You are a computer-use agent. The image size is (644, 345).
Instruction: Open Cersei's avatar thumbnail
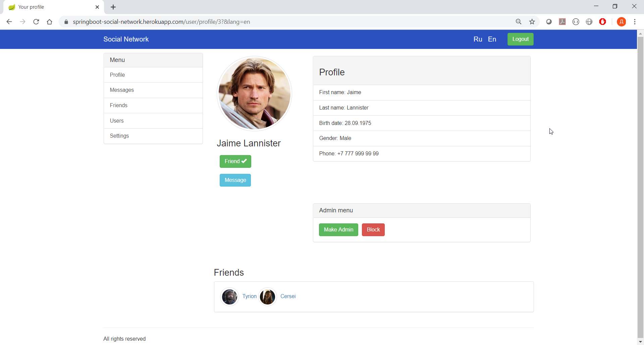[268, 297]
